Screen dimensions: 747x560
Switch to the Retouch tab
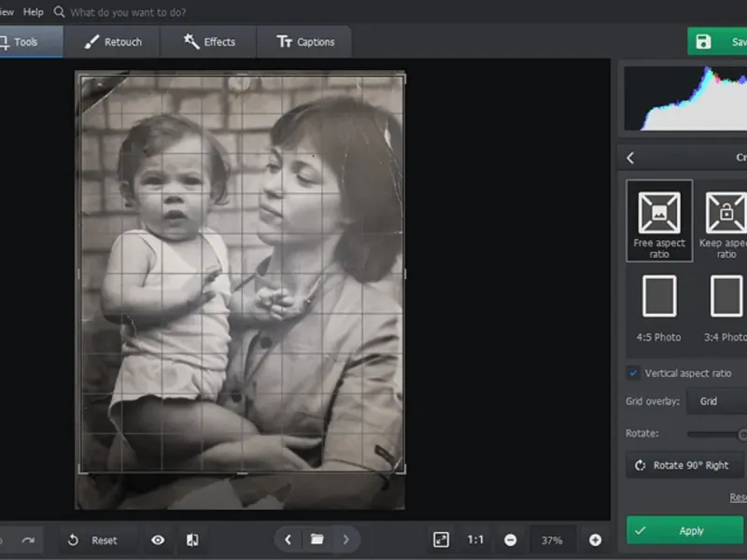pyautogui.click(x=113, y=42)
